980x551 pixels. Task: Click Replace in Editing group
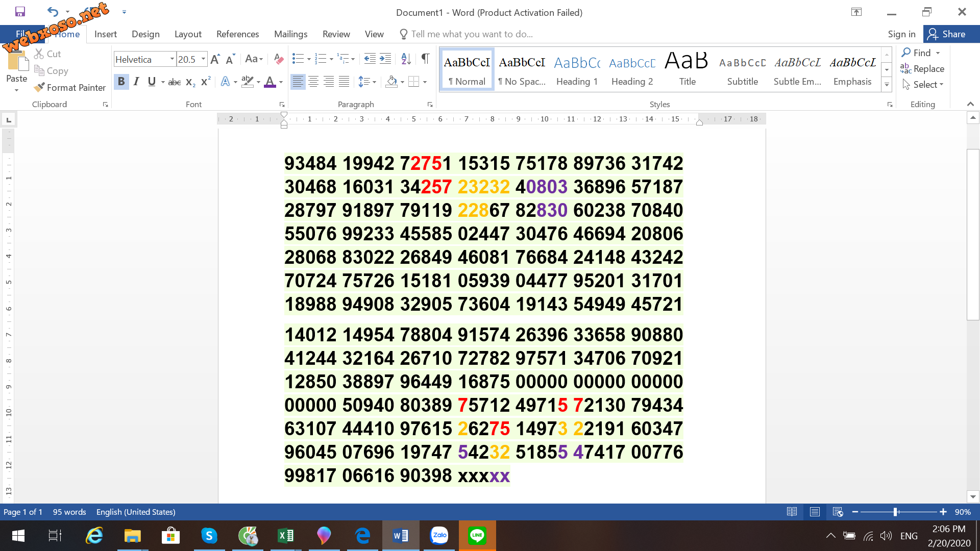[x=922, y=68]
